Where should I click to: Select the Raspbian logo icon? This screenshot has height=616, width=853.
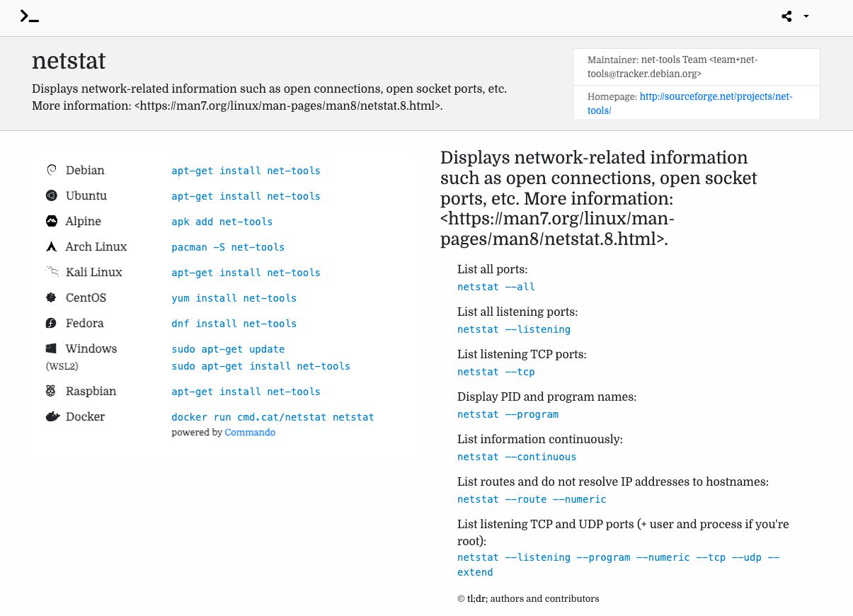point(51,391)
